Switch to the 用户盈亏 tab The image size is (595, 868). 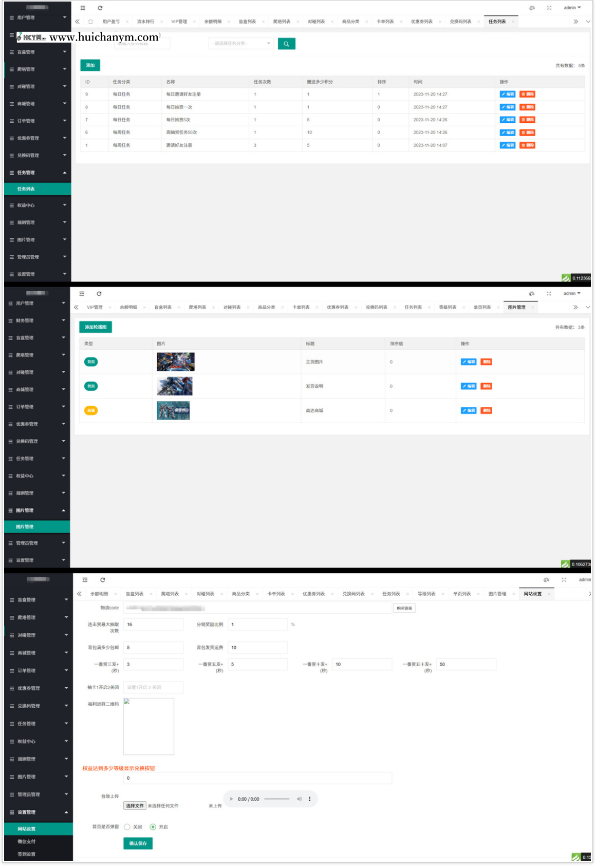click(111, 22)
